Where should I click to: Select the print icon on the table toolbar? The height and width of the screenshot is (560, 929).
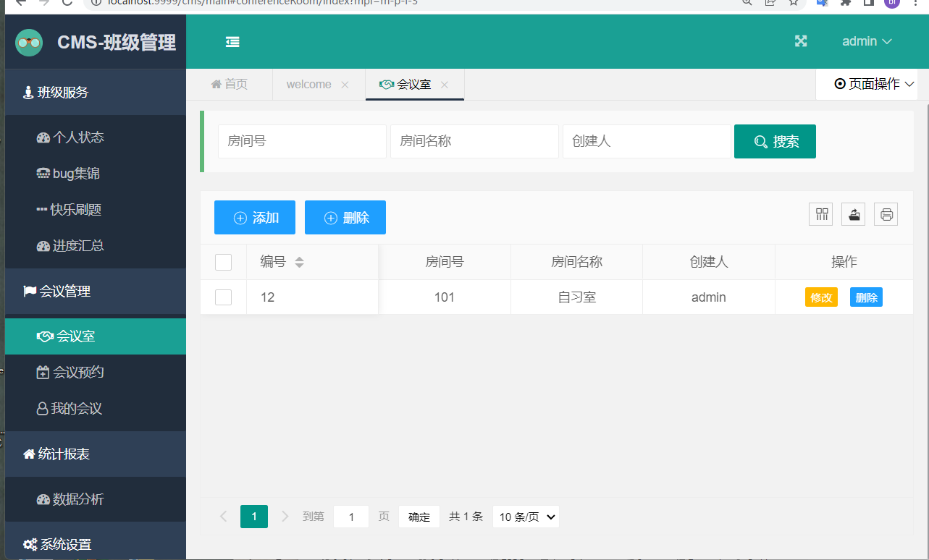886,213
